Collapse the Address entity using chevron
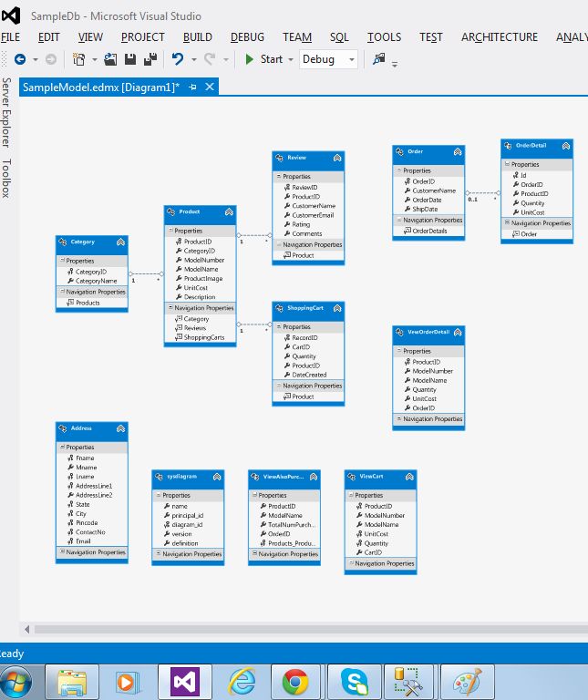588x700 pixels. click(120, 428)
